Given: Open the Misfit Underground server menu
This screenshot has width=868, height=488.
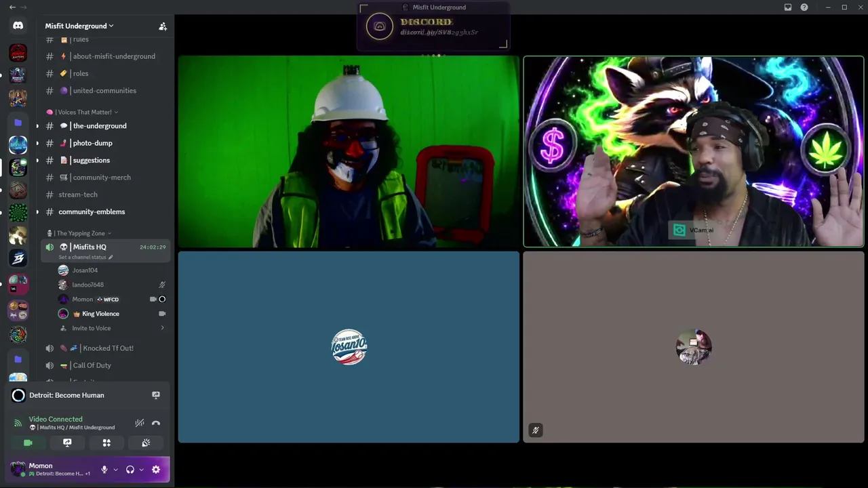Looking at the screenshot, I should point(79,26).
